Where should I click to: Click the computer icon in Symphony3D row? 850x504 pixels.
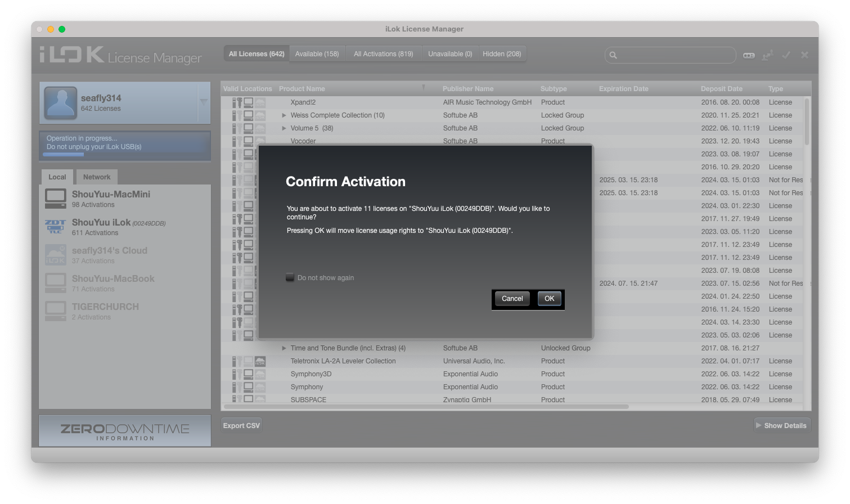pos(248,374)
